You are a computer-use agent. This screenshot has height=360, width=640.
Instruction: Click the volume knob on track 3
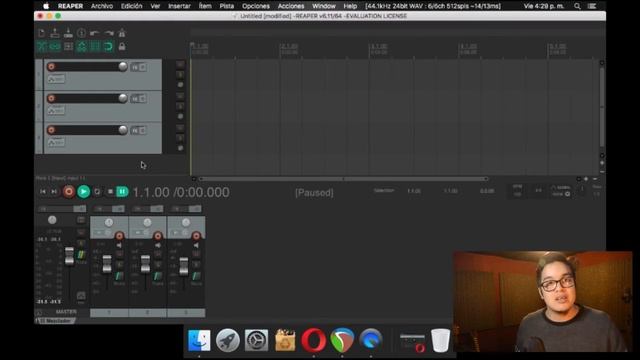point(123,129)
